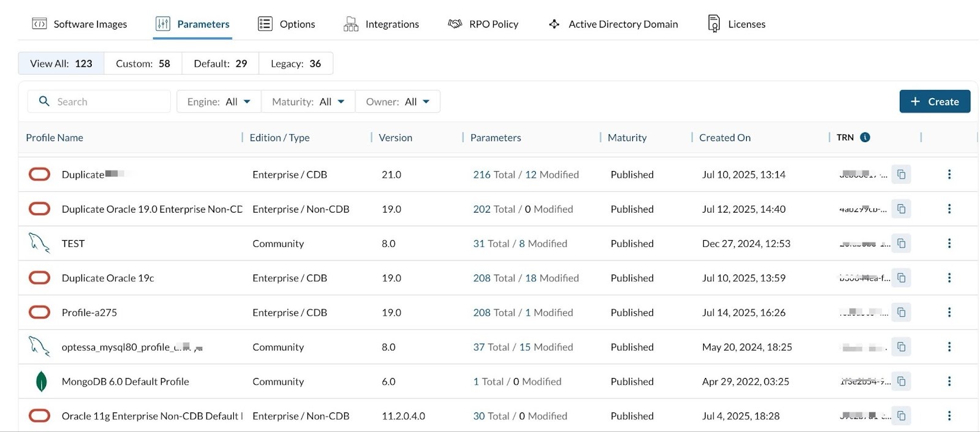Click MySQL dolphin icon beside TEST
Screen dimensions: 980x432
pyautogui.click(x=39, y=243)
